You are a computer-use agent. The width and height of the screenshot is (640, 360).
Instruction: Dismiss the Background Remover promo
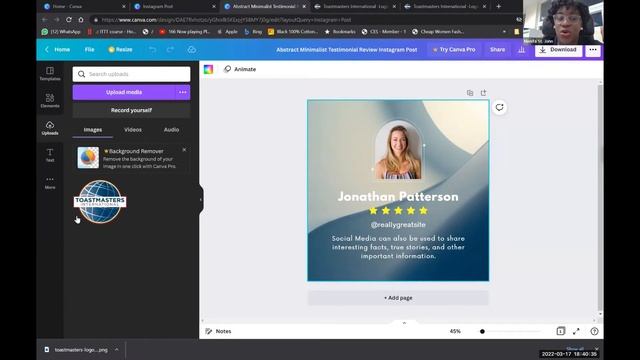[x=184, y=150]
